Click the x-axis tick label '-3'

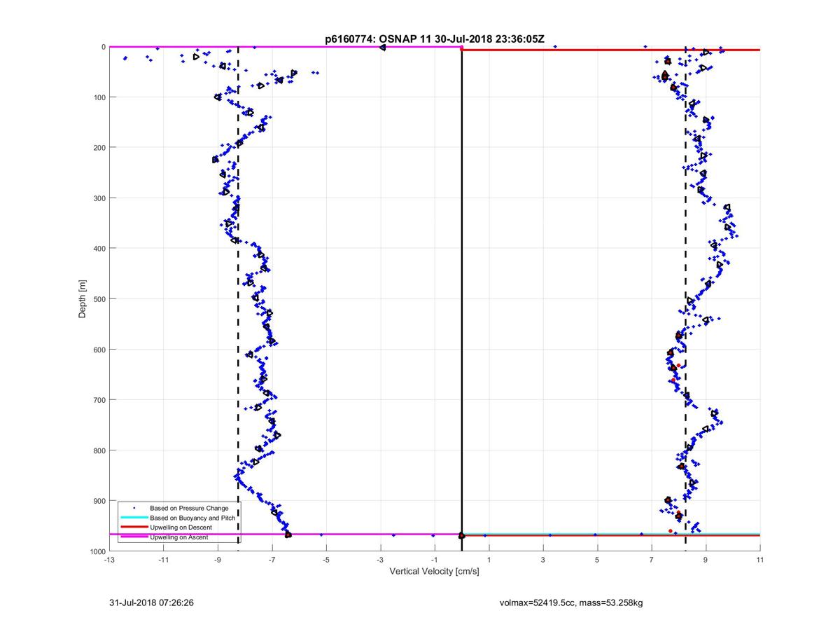(380, 560)
